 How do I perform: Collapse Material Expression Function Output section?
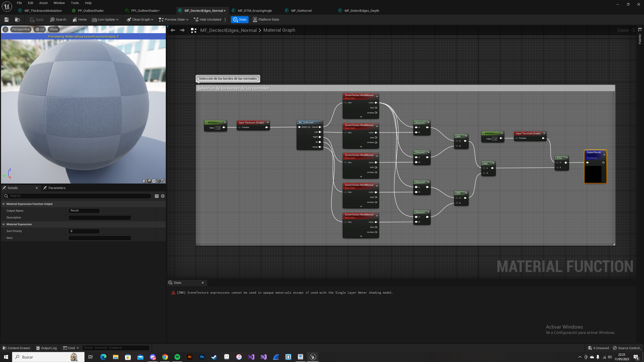tap(4, 204)
